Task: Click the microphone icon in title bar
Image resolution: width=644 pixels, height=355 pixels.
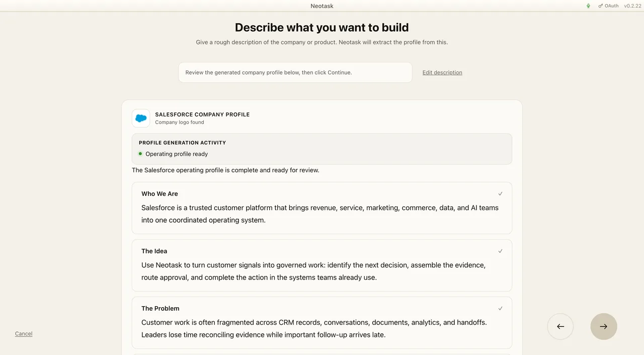Action: (588, 6)
